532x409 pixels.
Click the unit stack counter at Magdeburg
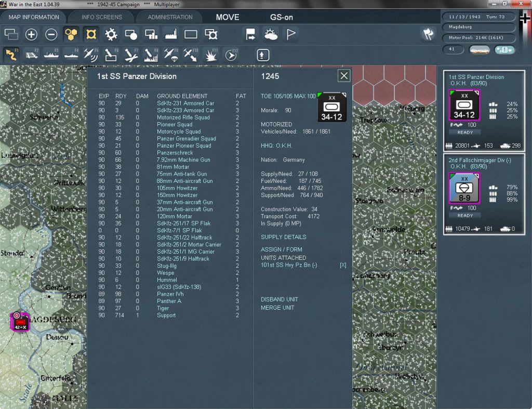point(20,321)
